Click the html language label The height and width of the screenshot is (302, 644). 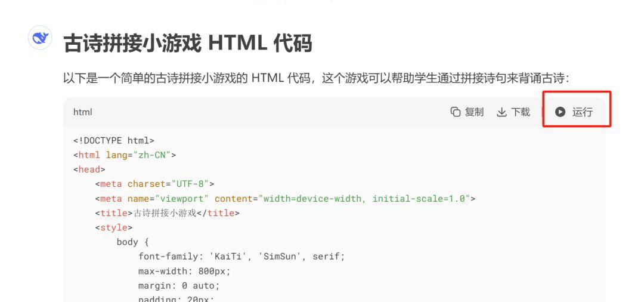pos(82,112)
